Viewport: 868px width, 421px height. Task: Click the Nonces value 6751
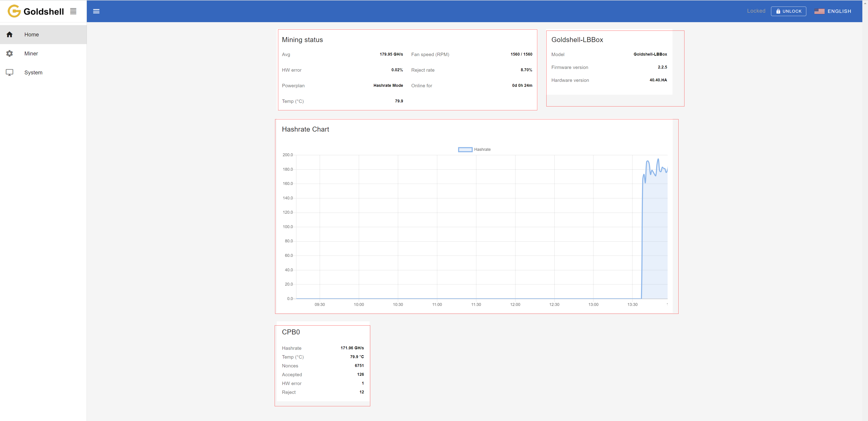[x=359, y=366]
